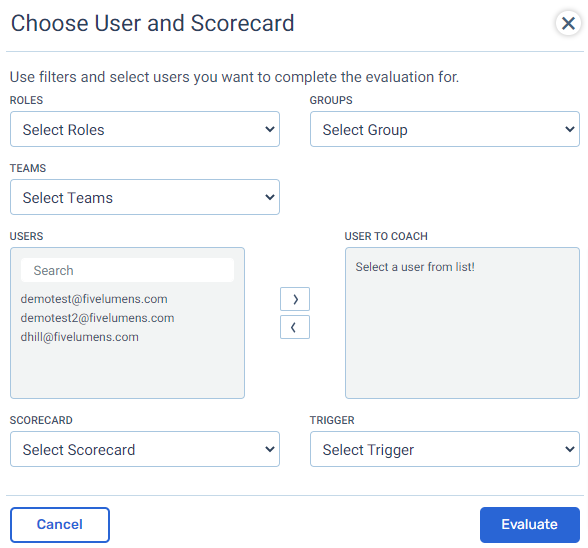Click the User to Coach list box
This screenshot has height=548, width=588.
[x=462, y=323]
